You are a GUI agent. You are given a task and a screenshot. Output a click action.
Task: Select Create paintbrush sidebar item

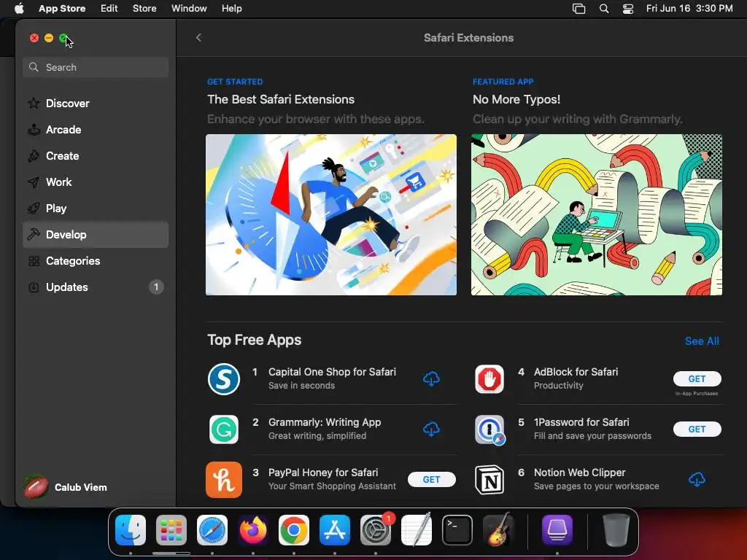pyautogui.click(x=96, y=156)
